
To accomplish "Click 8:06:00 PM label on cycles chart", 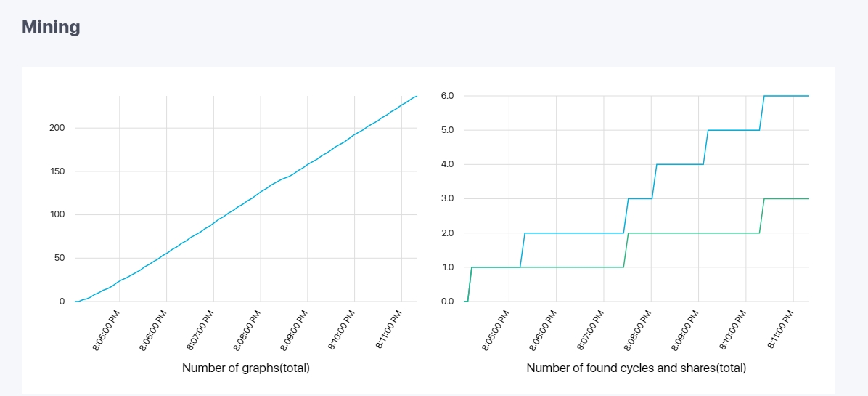I will coord(544,330).
